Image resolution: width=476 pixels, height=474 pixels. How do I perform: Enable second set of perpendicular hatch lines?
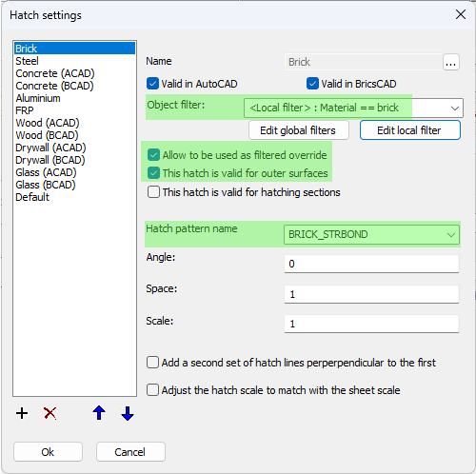coord(152,363)
